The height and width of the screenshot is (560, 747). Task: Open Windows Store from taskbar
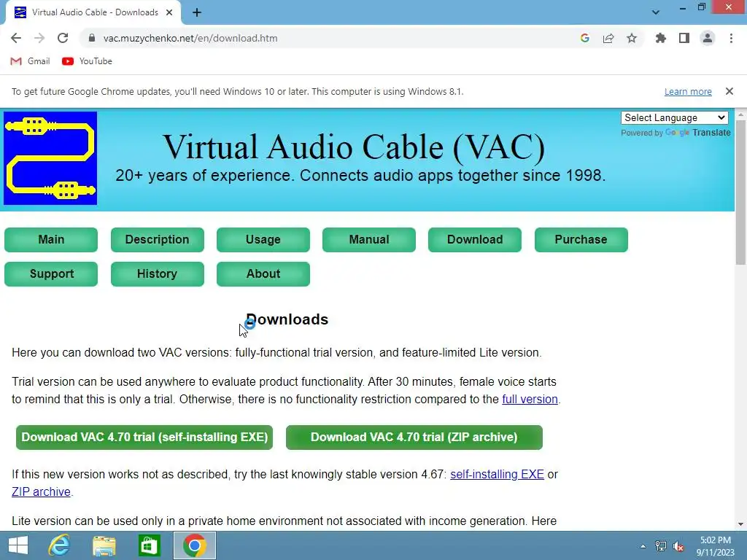tap(149, 545)
